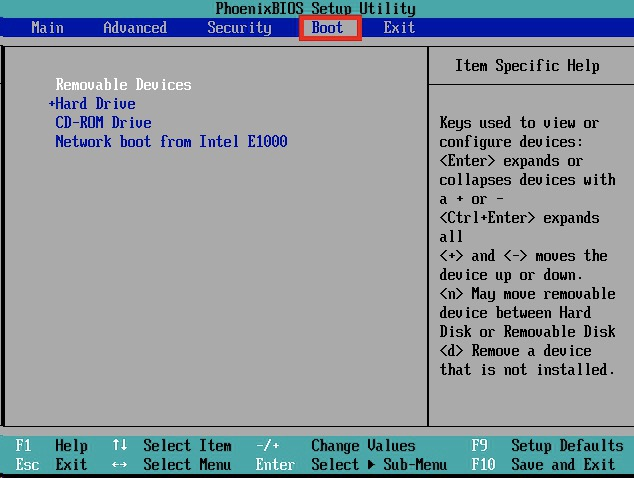Select the Removable Devices boot entry
The image size is (634, 478).
[124, 85]
